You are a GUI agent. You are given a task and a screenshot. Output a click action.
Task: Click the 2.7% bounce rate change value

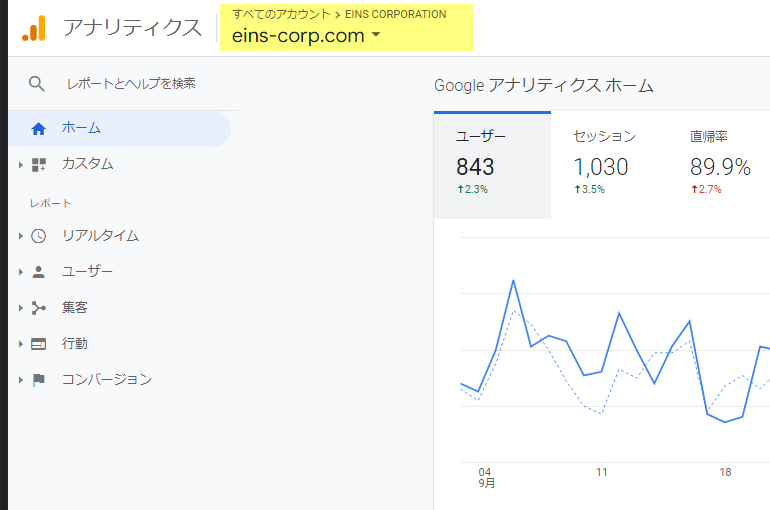click(710, 189)
